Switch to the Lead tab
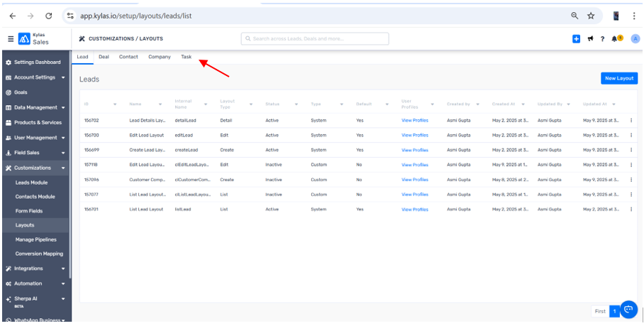 (x=82, y=57)
